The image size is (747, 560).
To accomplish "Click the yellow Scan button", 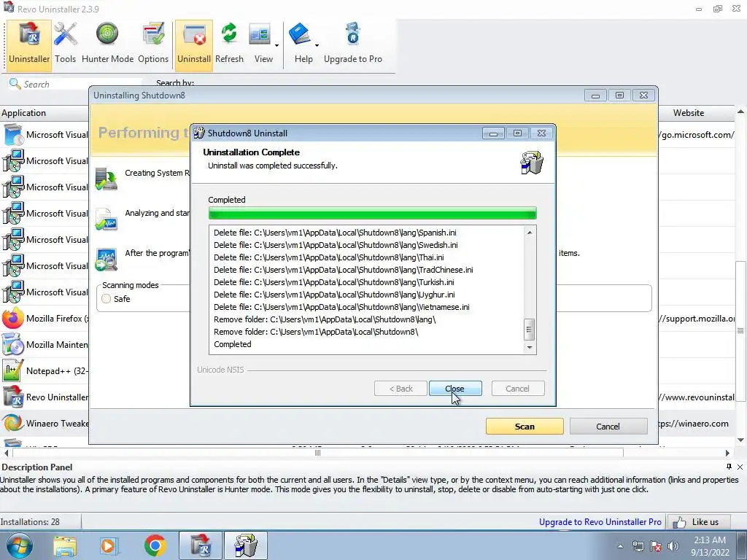I will coord(525,426).
